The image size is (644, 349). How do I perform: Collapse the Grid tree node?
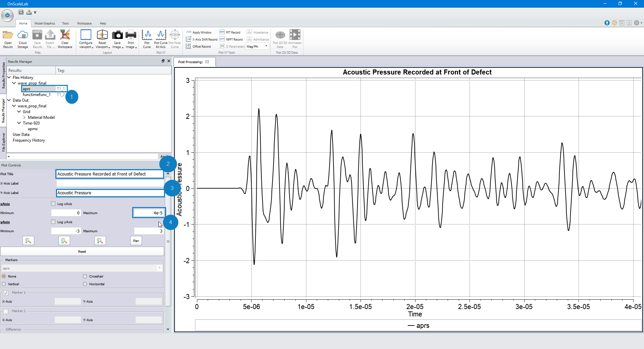pyautogui.click(x=19, y=111)
